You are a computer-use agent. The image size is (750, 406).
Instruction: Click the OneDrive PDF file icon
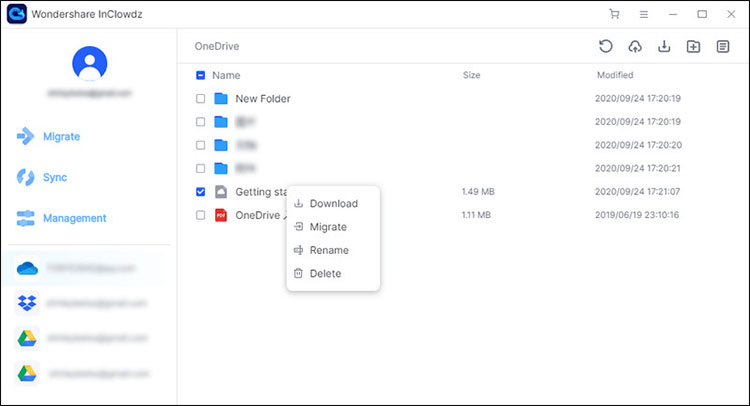coord(221,215)
